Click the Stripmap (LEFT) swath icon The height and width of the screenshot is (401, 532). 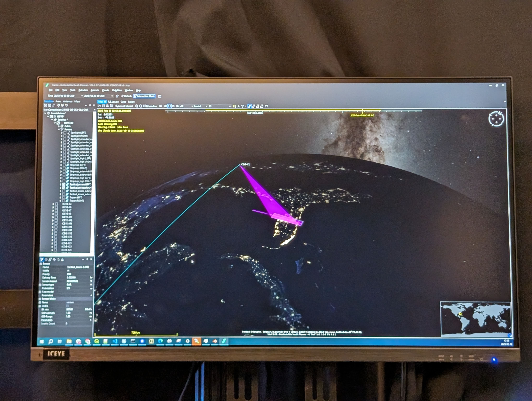pos(68,165)
